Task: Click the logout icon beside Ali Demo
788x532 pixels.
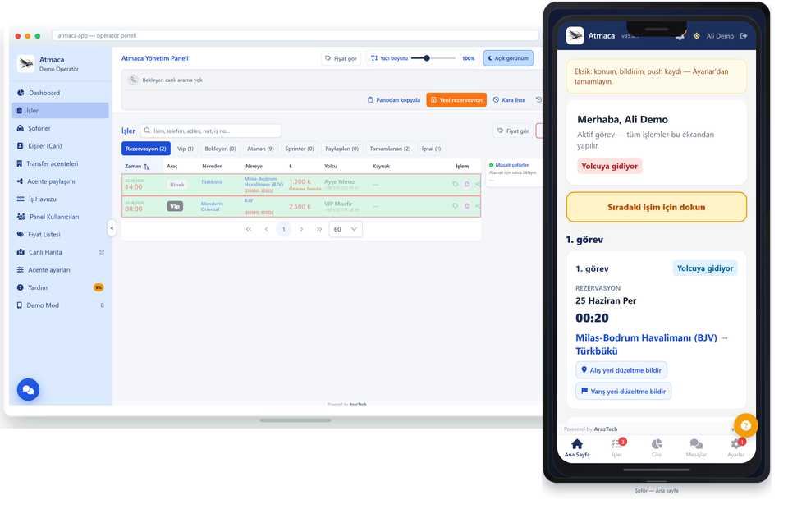Action: (x=744, y=36)
